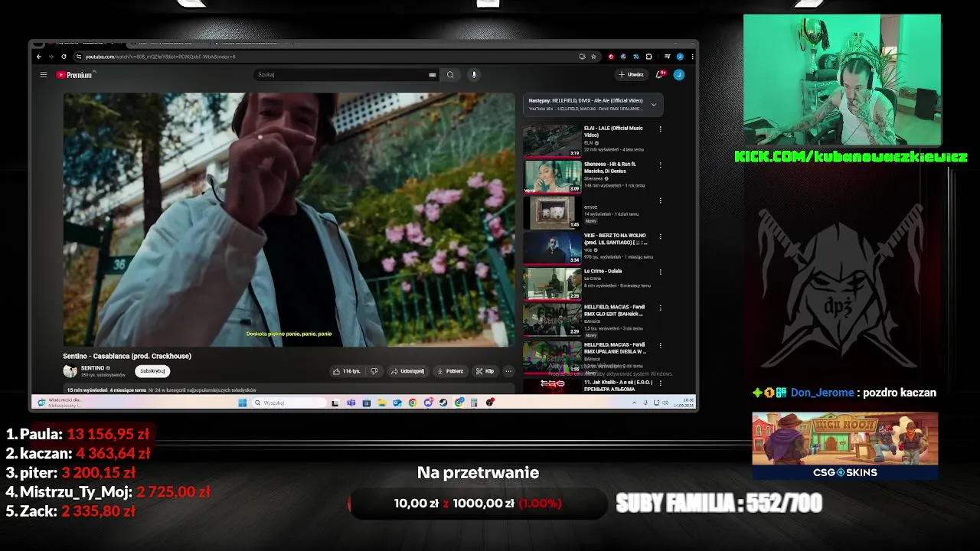
Task: Click the CSGO SKINS High Noon banner
Action: (844, 445)
